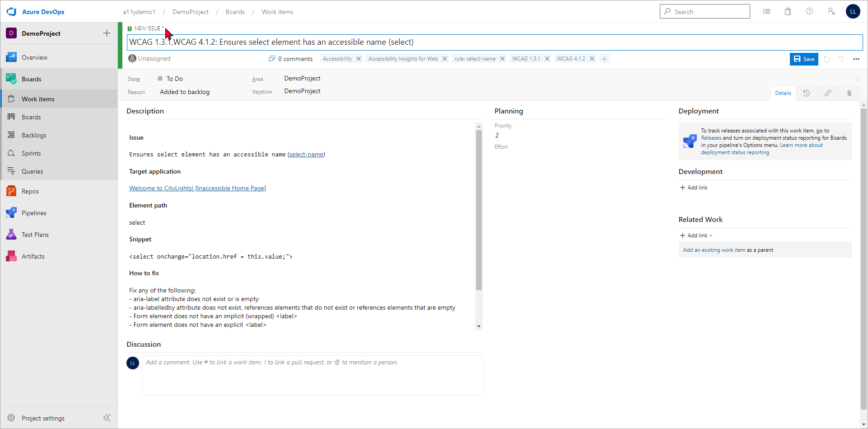Click the Boards breadcrumb

click(x=235, y=12)
